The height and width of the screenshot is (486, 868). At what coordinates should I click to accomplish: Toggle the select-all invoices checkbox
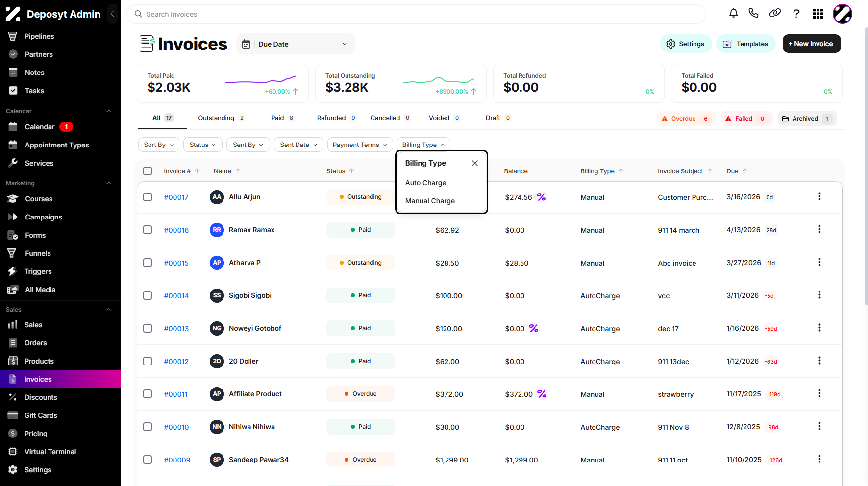148,171
